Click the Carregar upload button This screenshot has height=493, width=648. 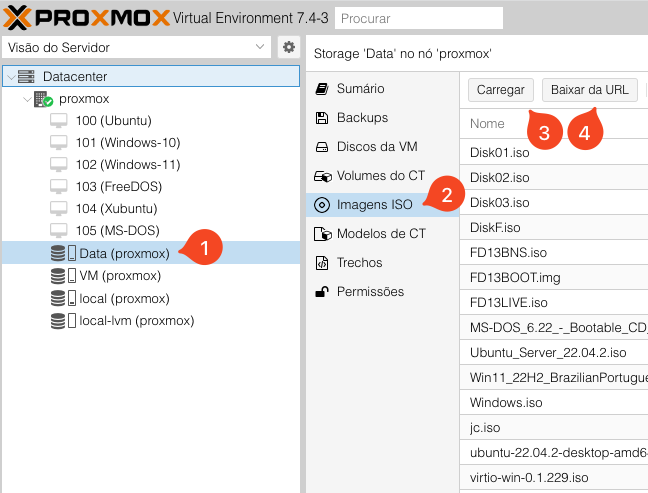tap(501, 89)
